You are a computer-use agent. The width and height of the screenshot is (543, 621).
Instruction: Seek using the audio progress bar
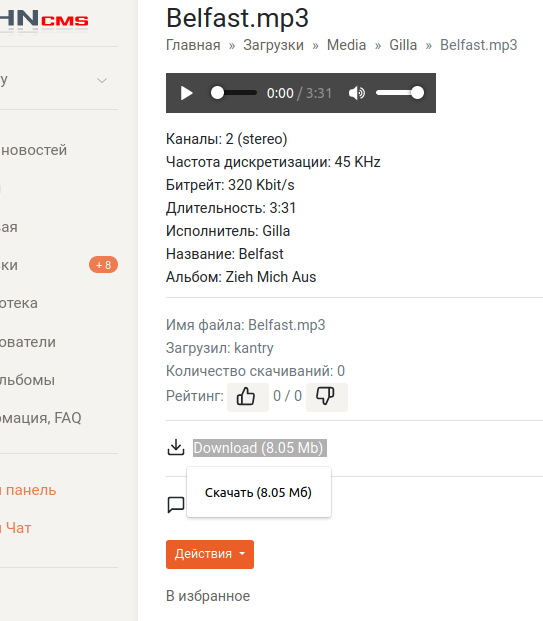pos(234,93)
